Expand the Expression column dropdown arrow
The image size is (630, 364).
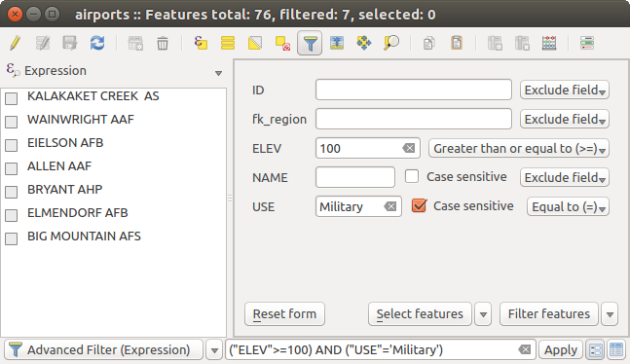pos(218,73)
